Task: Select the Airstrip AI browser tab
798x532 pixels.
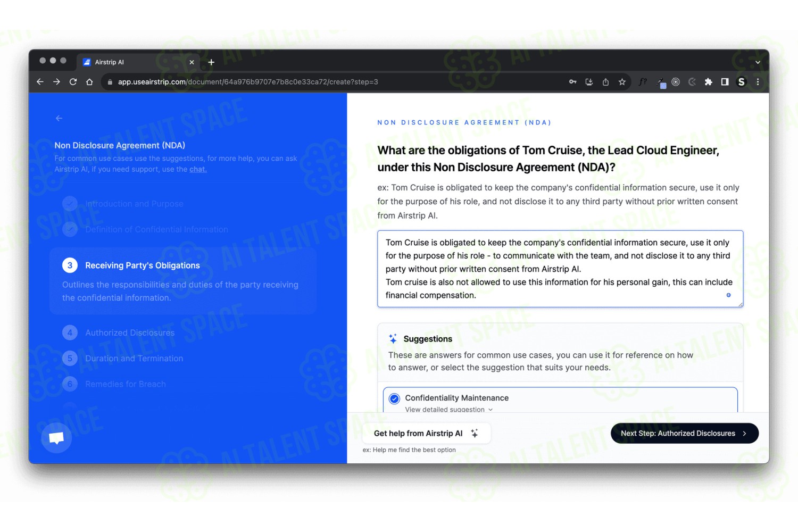Action: 138,62
